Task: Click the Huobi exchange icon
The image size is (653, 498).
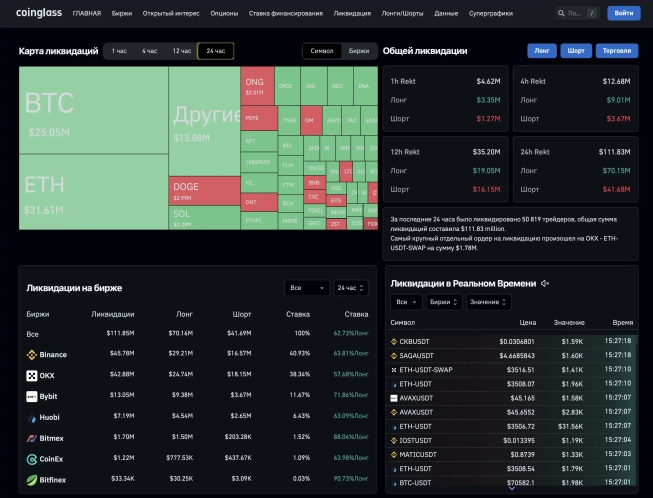Action: click(32, 417)
